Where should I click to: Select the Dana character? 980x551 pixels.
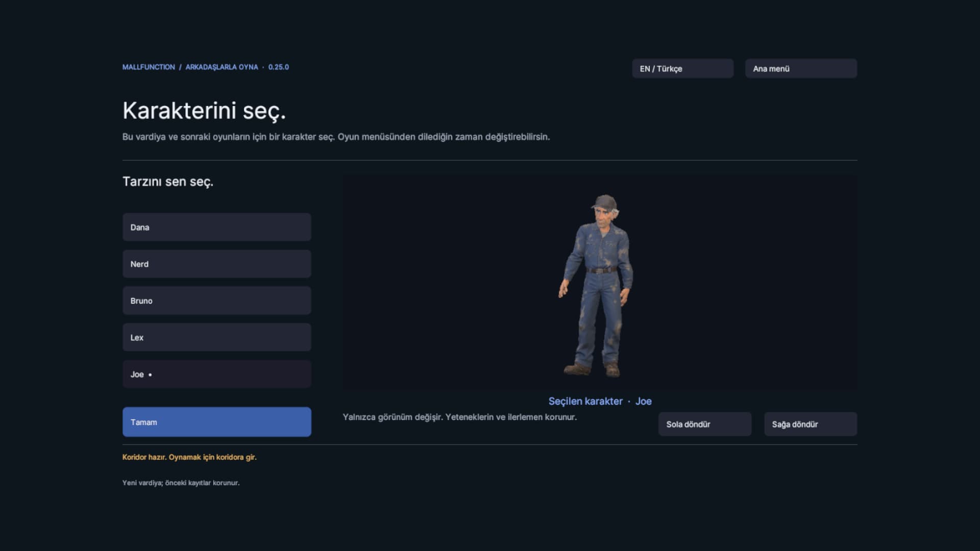pos(216,227)
